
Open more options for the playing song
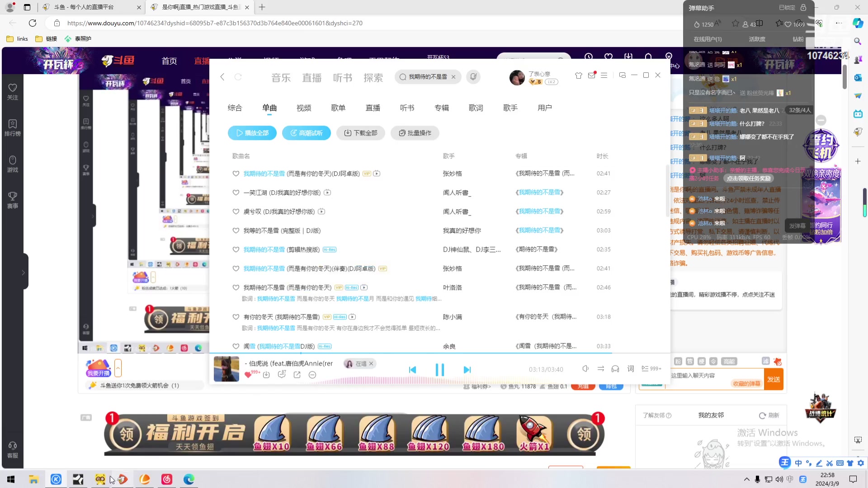coord(312,375)
